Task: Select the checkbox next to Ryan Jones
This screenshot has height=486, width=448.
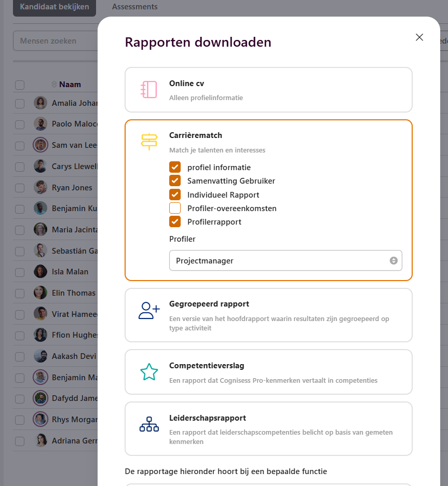Action: [x=20, y=188]
